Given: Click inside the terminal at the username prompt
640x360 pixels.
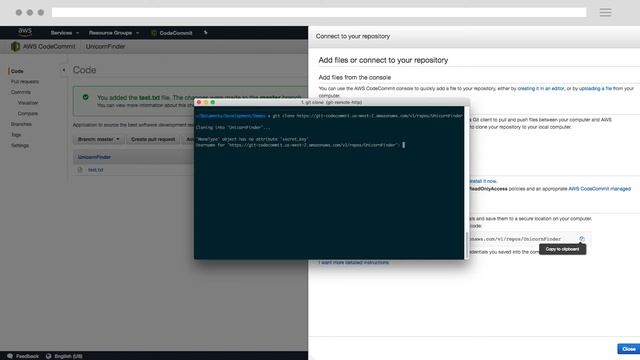Looking at the screenshot, I should click(x=404, y=145).
